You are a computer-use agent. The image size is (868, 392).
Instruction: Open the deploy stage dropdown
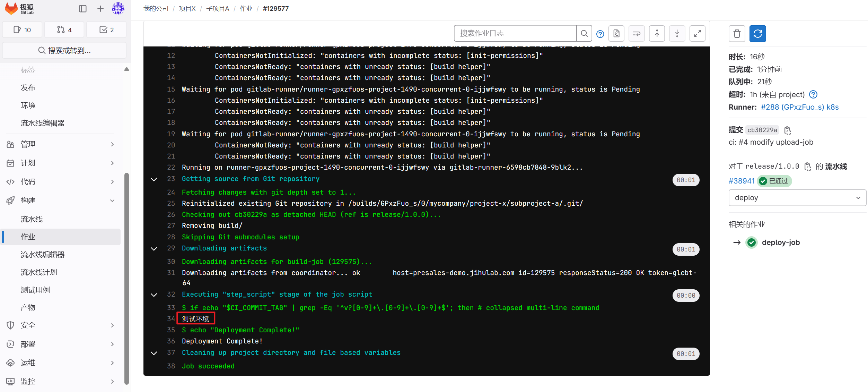click(797, 197)
